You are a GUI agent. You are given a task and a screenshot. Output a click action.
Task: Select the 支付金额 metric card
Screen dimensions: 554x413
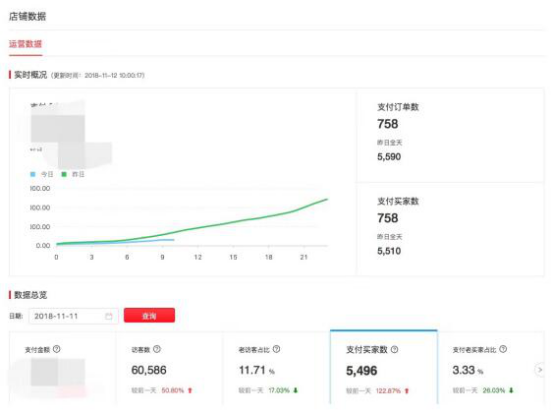pos(63,368)
